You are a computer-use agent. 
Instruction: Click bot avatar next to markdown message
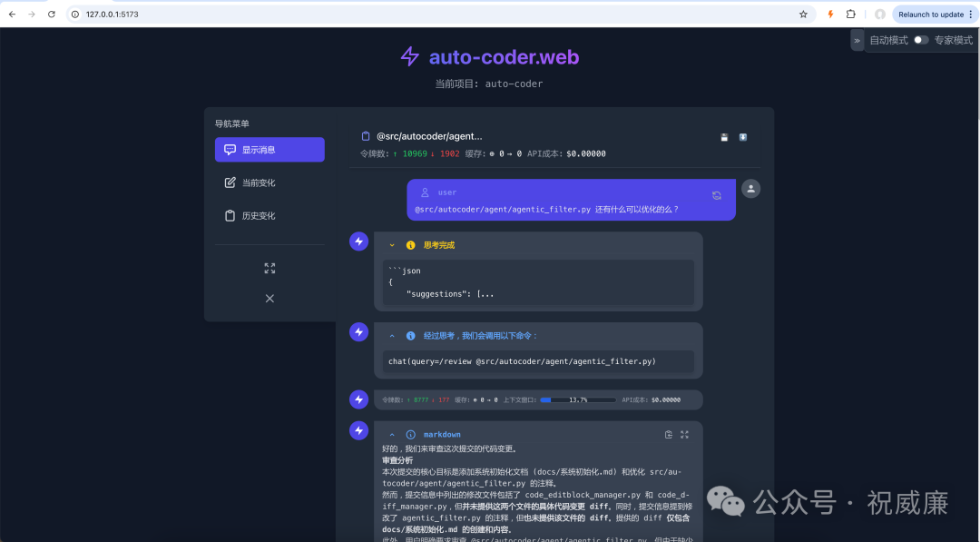358,430
